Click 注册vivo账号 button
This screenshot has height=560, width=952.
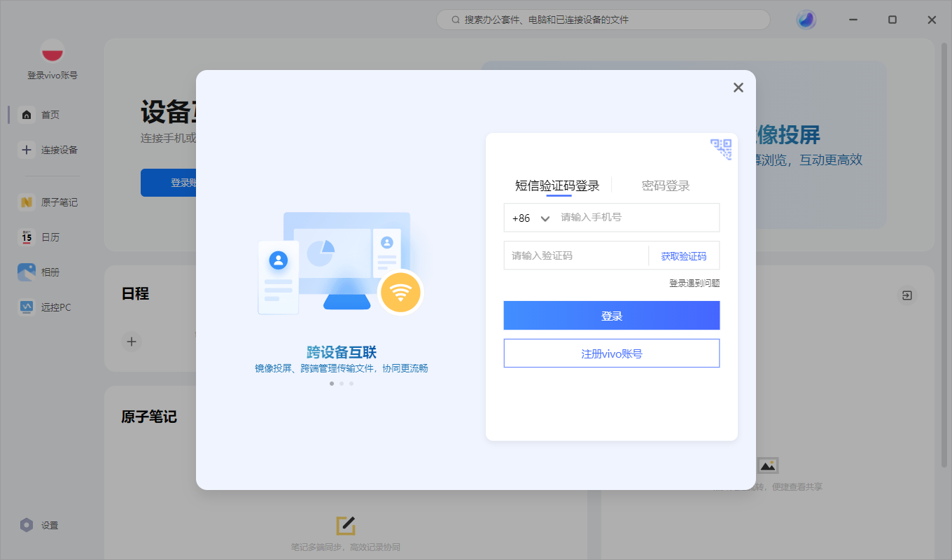[x=612, y=353]
